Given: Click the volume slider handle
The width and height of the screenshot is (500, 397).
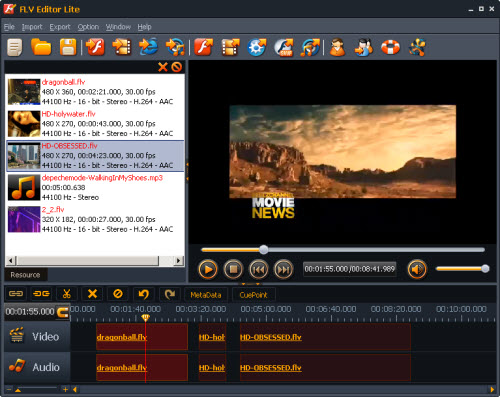Looking at the screenshot, I should (485, 269).
